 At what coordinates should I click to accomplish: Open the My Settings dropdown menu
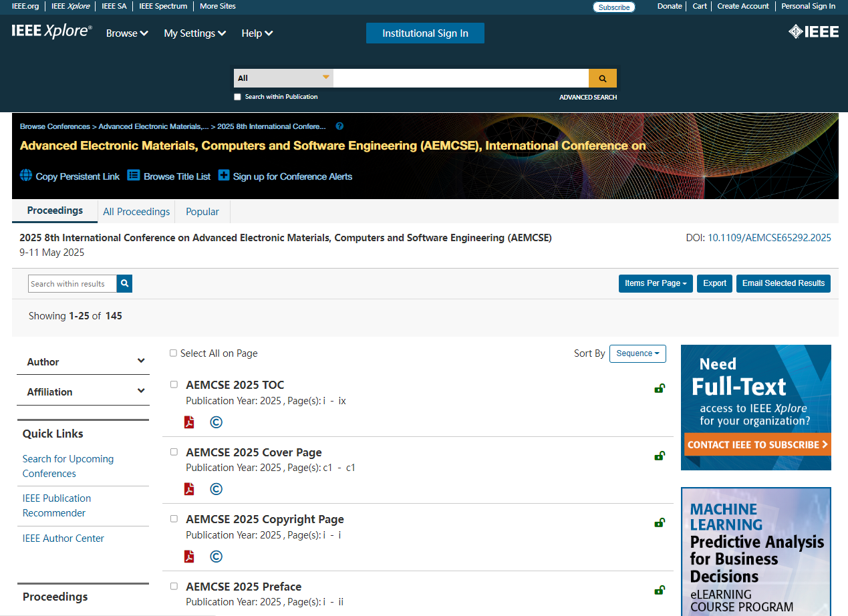coord(195,33)
